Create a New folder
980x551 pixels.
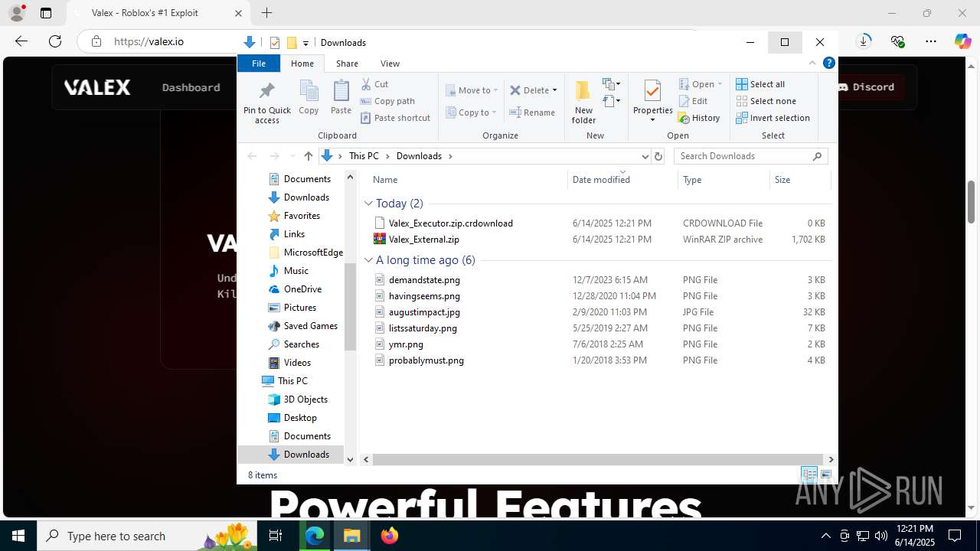[583, 101]
